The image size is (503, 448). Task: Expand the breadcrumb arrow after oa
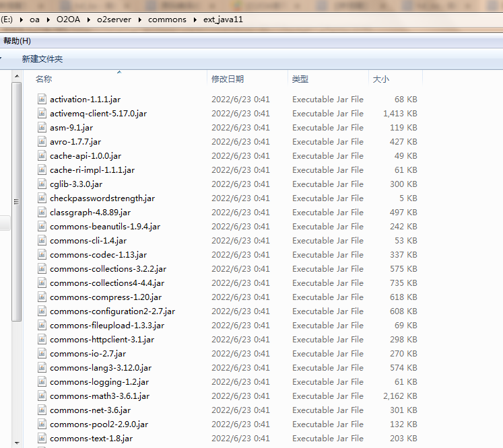pos(48,20)
